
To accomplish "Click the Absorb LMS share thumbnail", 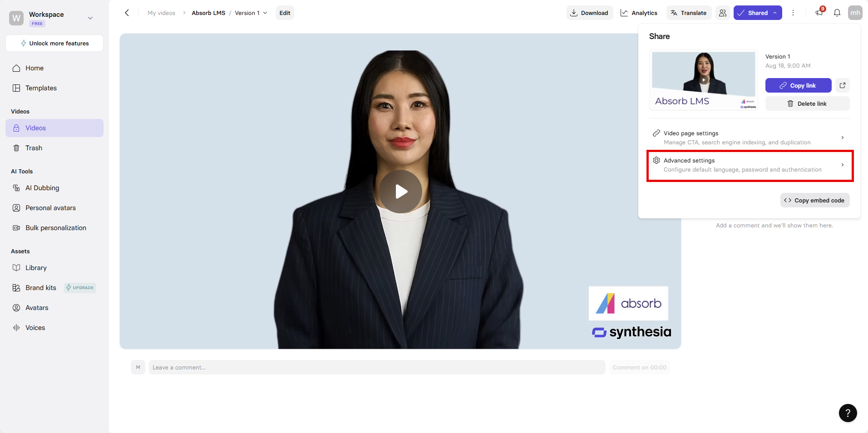I will pos(704,80).
